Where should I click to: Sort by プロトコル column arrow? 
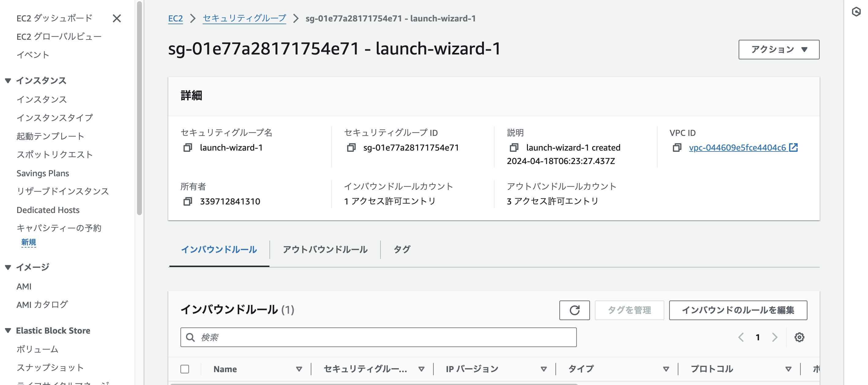tap(788, 369)
